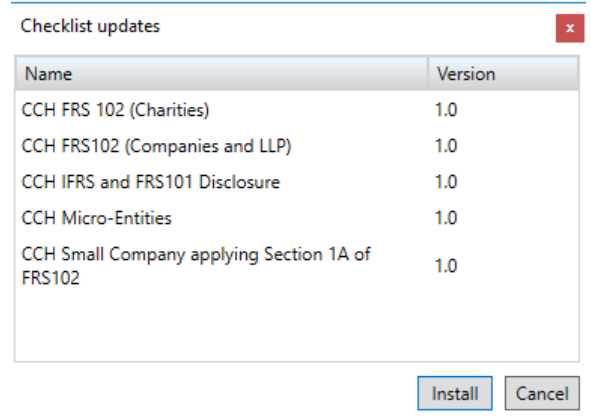
Task: Select CCH FRS102 (Companies and LLP) row
Action: (x=297, y=146)
